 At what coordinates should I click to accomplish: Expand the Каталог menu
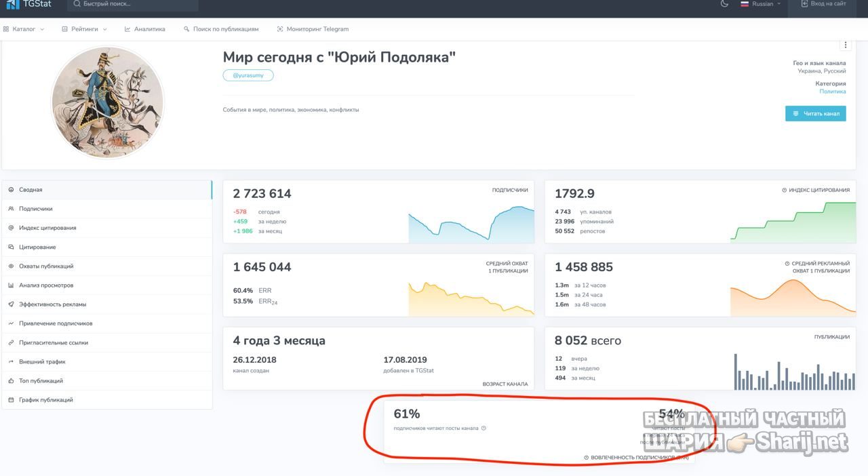pyautogui.click(x=24, y=29)
